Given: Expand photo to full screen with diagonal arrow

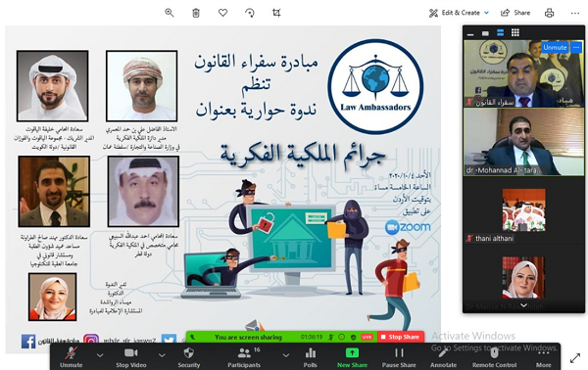Looking at the screenshot, I should pyautogui.click(x=575, y=358).
